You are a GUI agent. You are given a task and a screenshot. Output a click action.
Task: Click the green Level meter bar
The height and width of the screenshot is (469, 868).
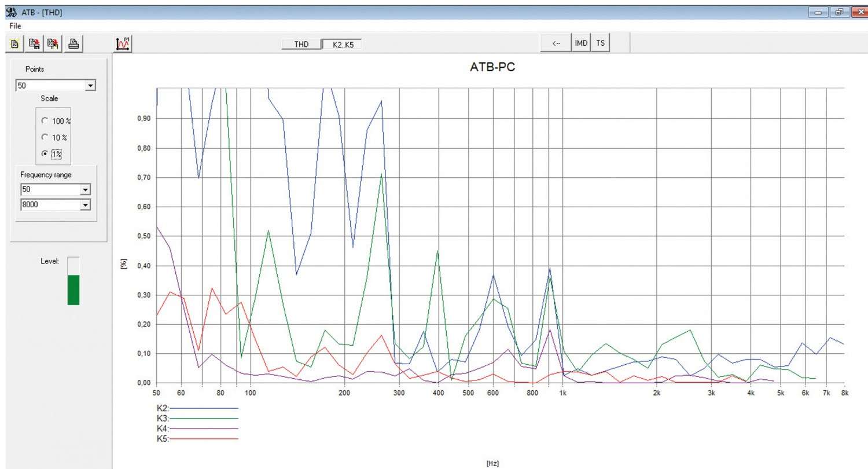[x=73, y=290]
